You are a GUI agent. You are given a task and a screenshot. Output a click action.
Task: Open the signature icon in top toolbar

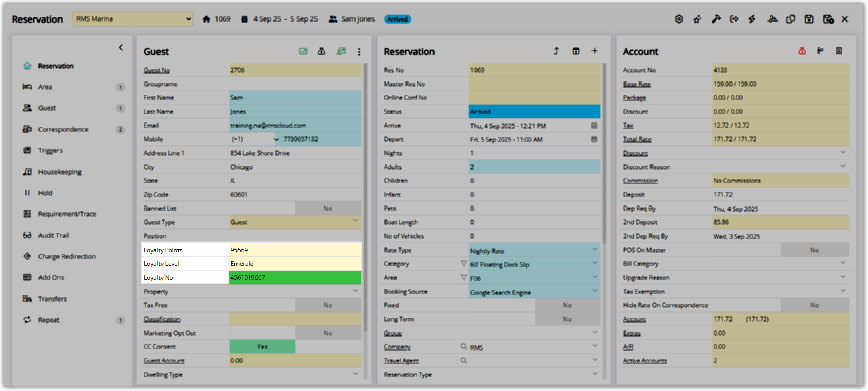tap(772, 19)
